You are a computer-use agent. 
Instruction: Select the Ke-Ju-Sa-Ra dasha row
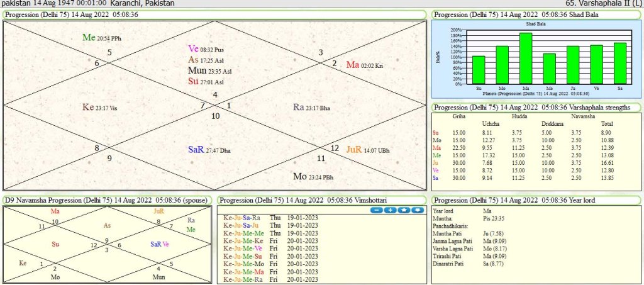click(242, 218)
